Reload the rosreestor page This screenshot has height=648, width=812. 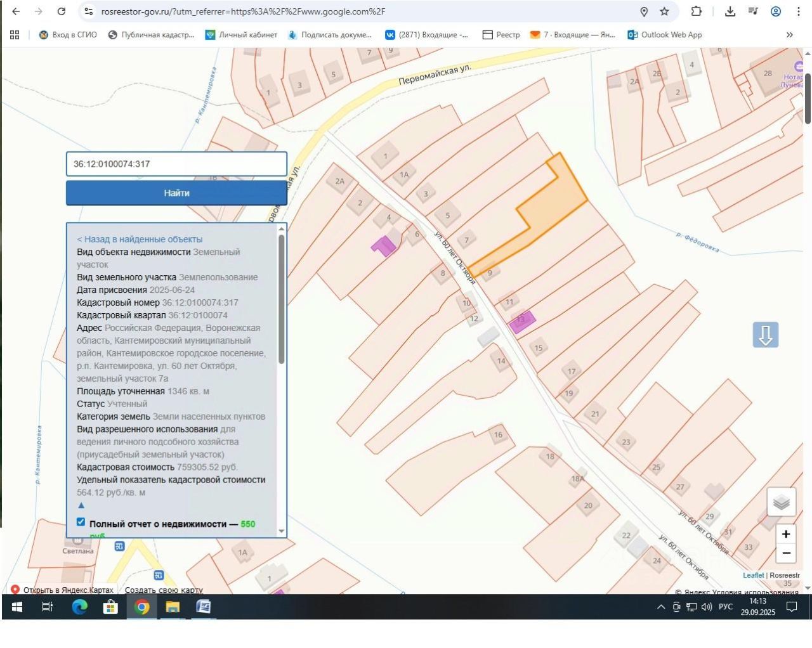[62, 11]
